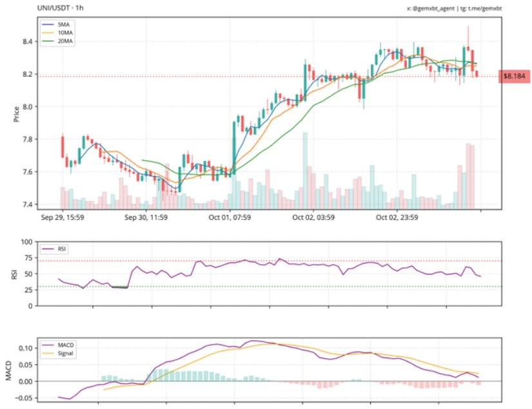Click the 75 tick on RSI axis

[x=26, y=258]
